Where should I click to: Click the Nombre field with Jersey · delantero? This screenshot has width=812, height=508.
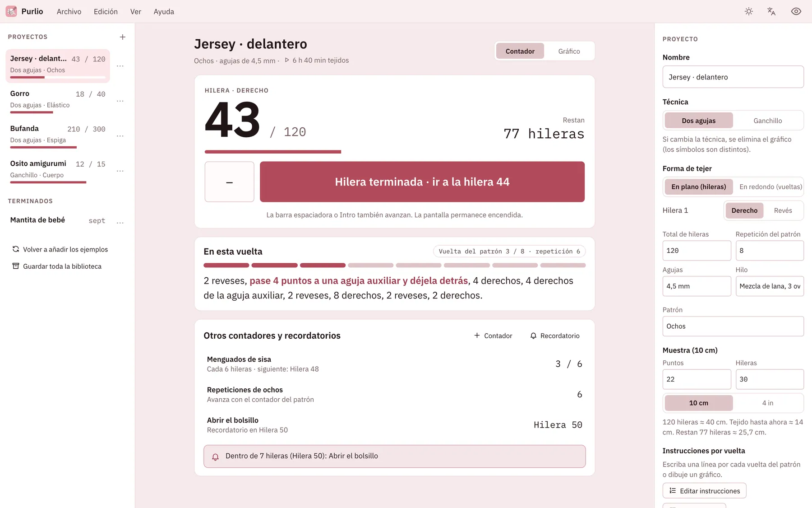(733, 77)
